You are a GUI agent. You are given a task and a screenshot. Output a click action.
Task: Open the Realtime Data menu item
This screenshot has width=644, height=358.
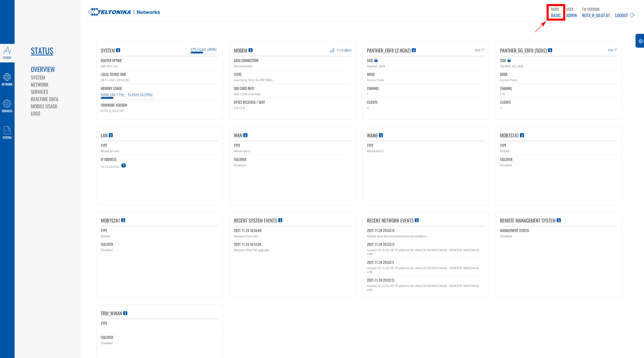pos(44,99)
